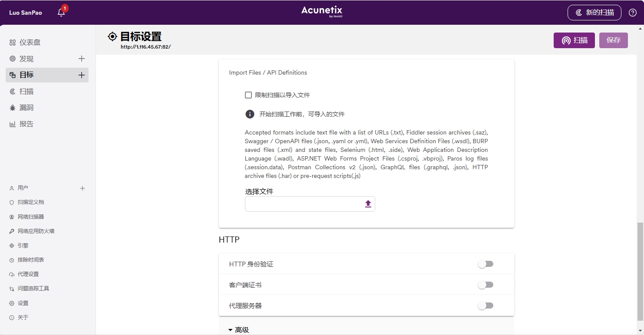Open the help question mark icon
644x335 pixels.
tap(633, 13)
